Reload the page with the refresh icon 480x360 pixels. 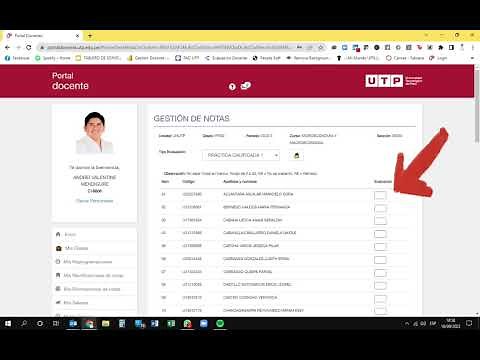[x=29, y=48]
